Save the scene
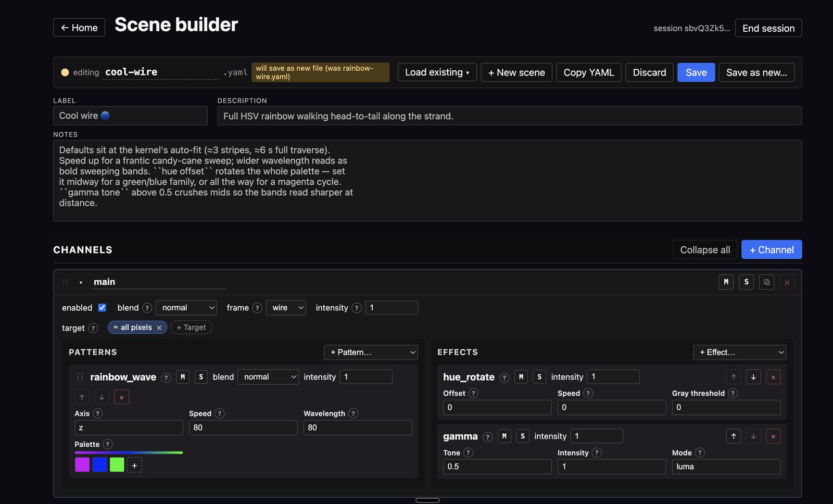The width and height of the screenshot is (833, 504). [696, 72]
